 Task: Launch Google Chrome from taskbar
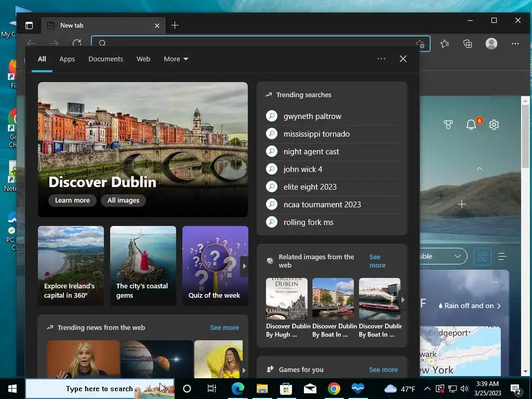(x=334, y=389)
